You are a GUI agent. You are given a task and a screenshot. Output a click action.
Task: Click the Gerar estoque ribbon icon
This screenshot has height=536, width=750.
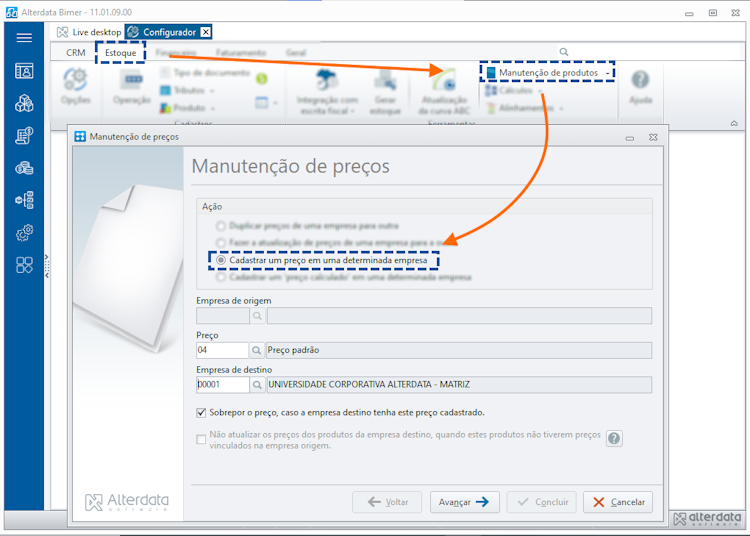385,79
